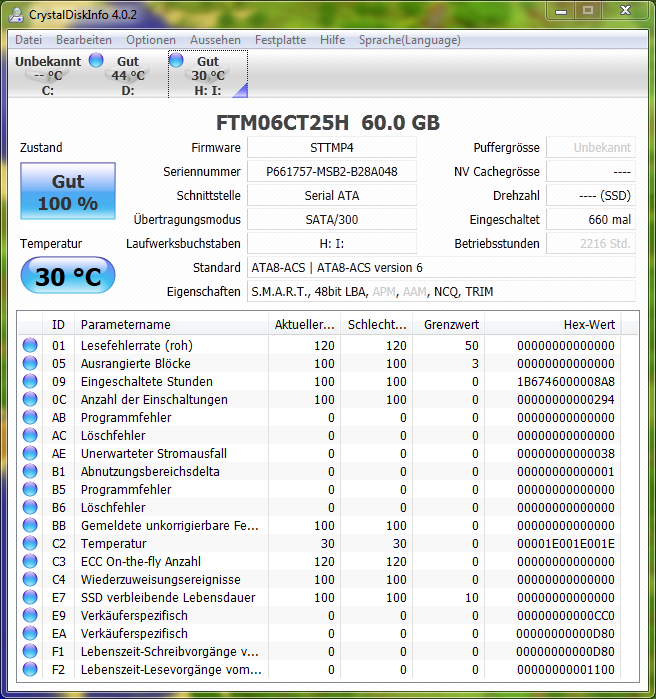Close the CrystalDiskInfo window
Viewport: 656px width, 699px height.
click(x=625, y=11)
